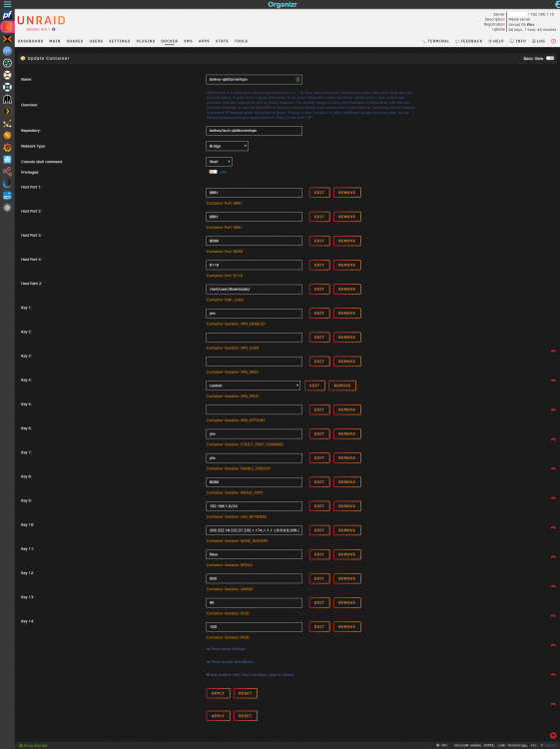560x749 pixels.
Task: Toggle the Basic View switch
Action: point(550,58)
